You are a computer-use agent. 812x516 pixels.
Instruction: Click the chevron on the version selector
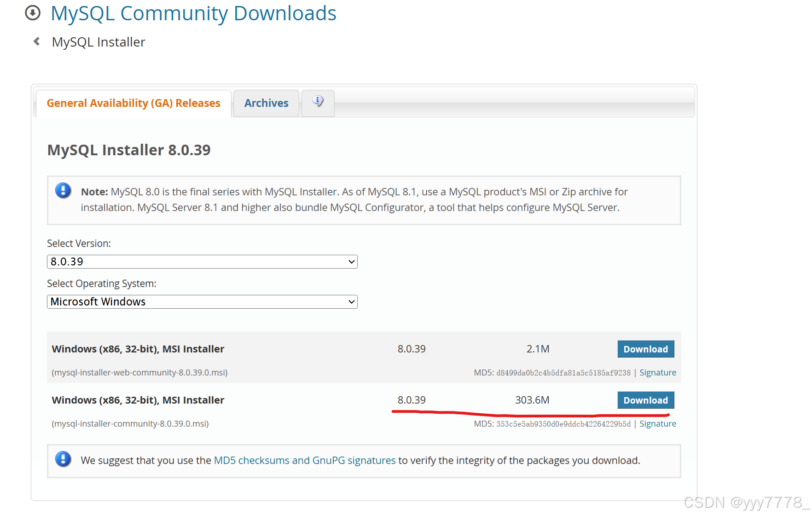point(350,261)
